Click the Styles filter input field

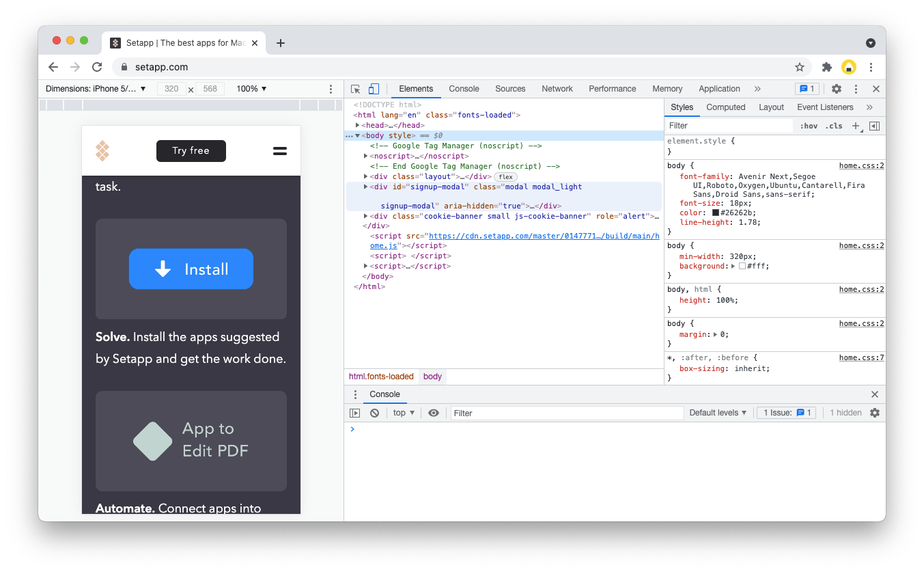tap(729, 126)
